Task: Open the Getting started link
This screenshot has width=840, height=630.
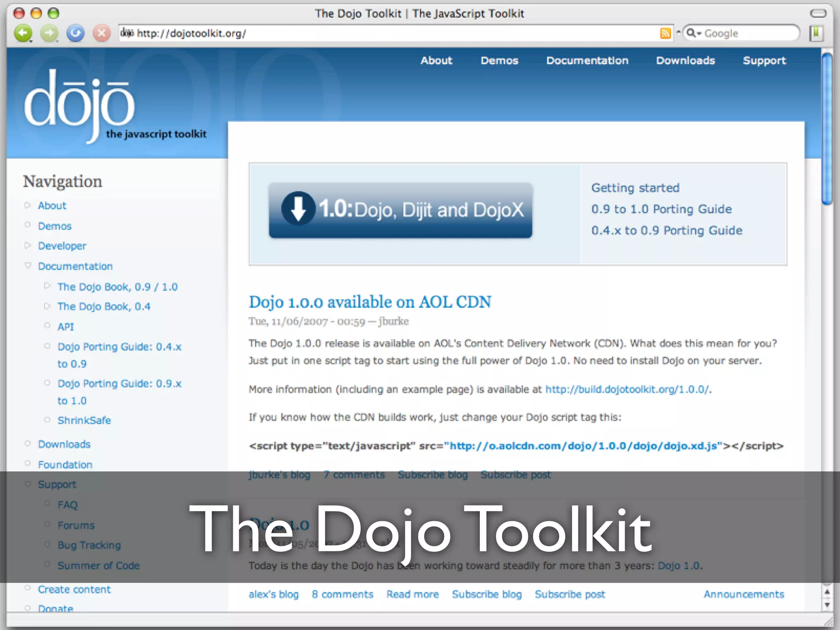Action: tap(635, 188)
